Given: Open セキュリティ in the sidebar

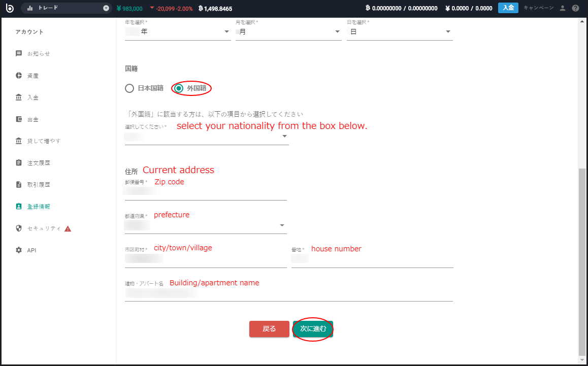Looking at the screenshot, I should (44, 228).
